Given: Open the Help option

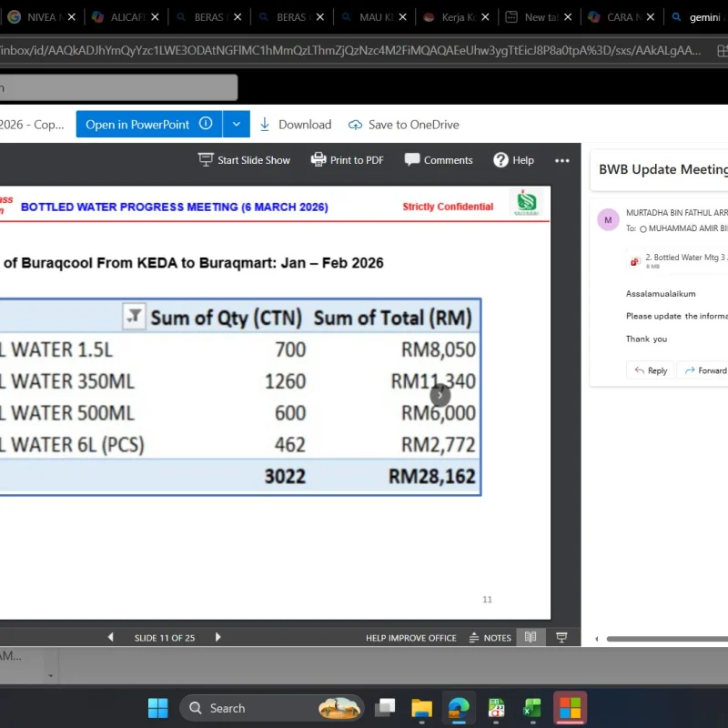Looking at the screenshot, I should 513,160.
